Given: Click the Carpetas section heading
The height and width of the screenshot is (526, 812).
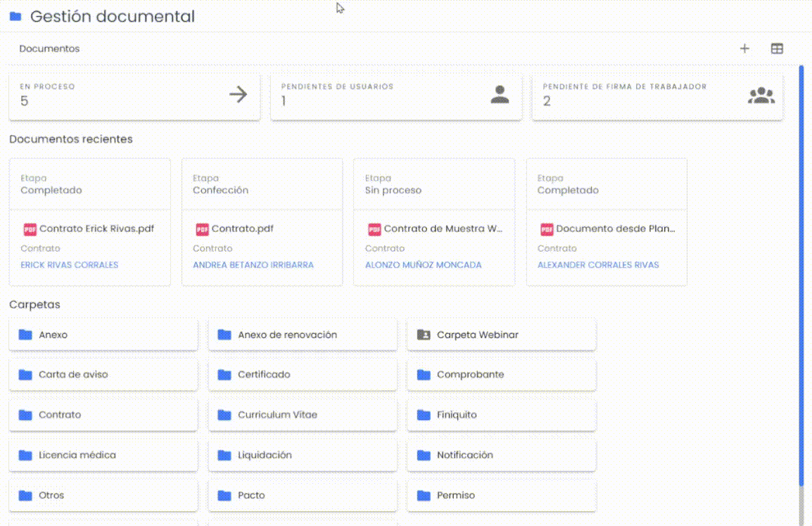Looking at the screenshot, I should point(34,304).
